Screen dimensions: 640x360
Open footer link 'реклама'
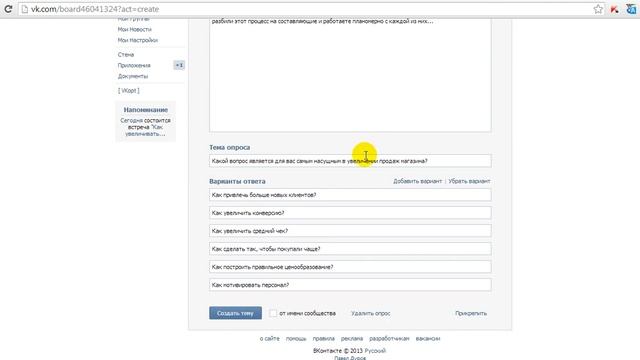(x=352, y=338)
